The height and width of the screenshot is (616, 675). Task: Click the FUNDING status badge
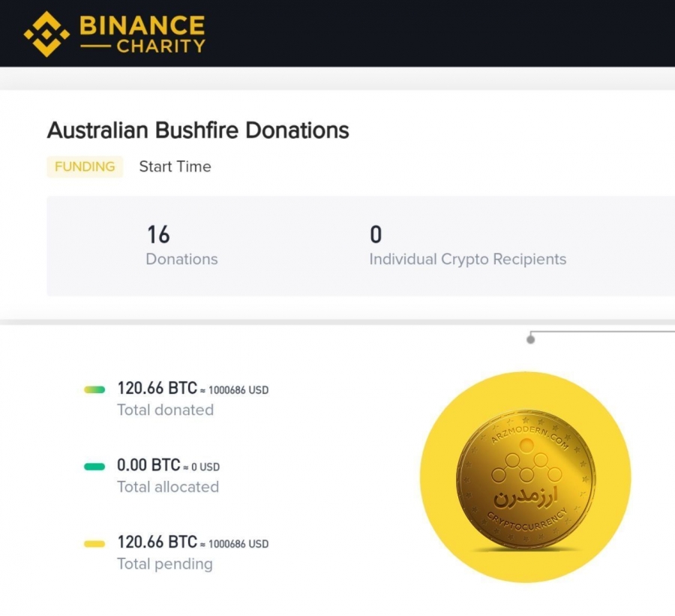pyautogui.click(x=85, y=167)
